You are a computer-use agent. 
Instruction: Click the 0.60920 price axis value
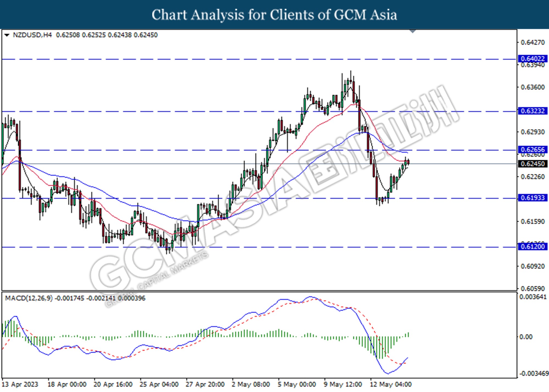[533, 266]
